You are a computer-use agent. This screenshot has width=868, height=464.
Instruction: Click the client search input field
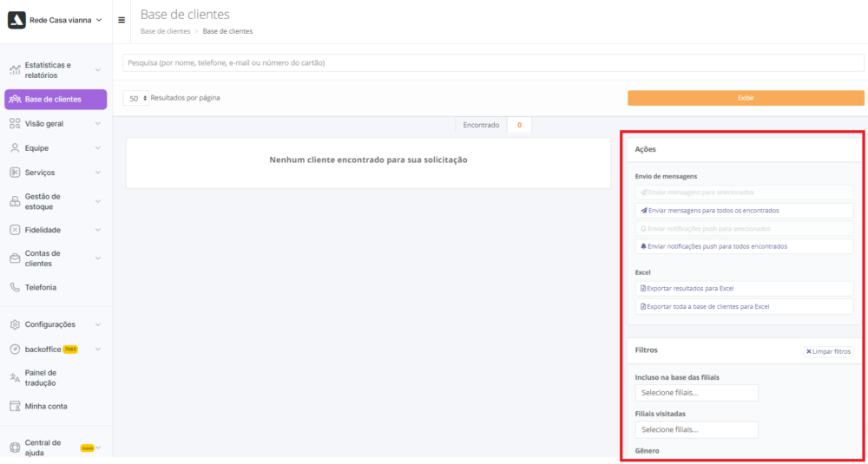point(493,63)
